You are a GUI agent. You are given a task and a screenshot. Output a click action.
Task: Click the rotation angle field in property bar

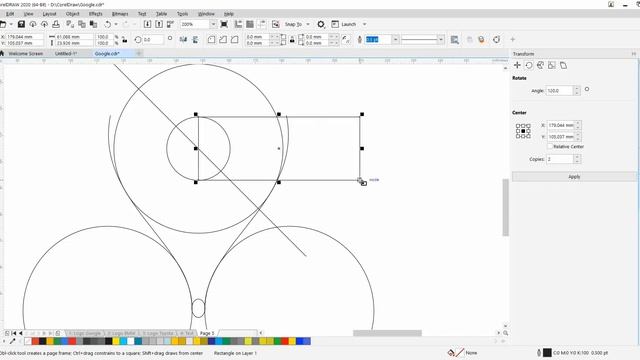click(x=153, y=40)
